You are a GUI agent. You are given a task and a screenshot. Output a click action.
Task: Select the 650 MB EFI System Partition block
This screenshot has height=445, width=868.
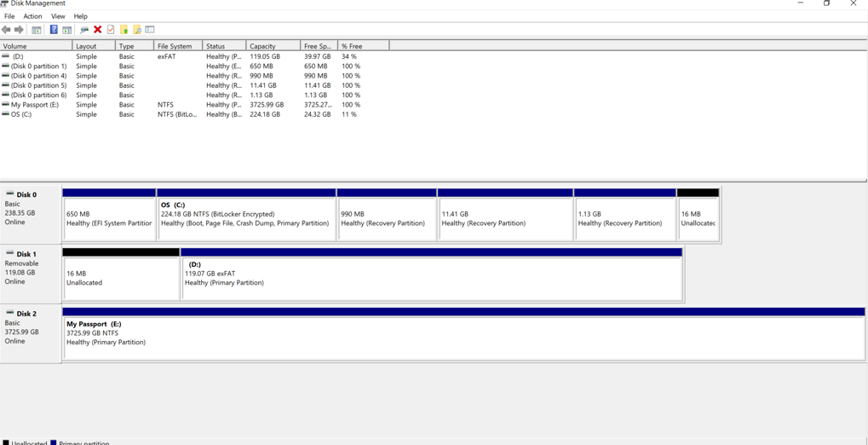point(109,215)
